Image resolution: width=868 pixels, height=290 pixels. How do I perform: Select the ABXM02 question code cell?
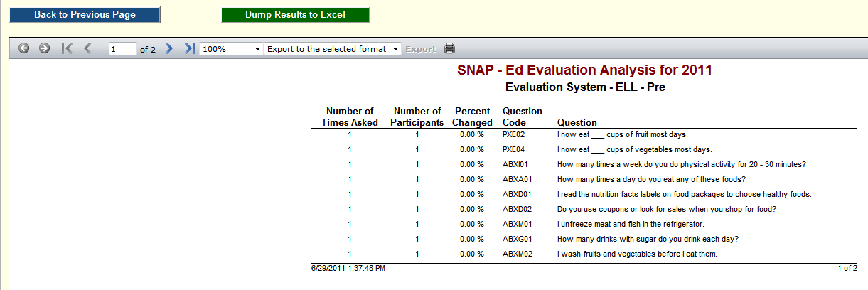click(518, 254)
